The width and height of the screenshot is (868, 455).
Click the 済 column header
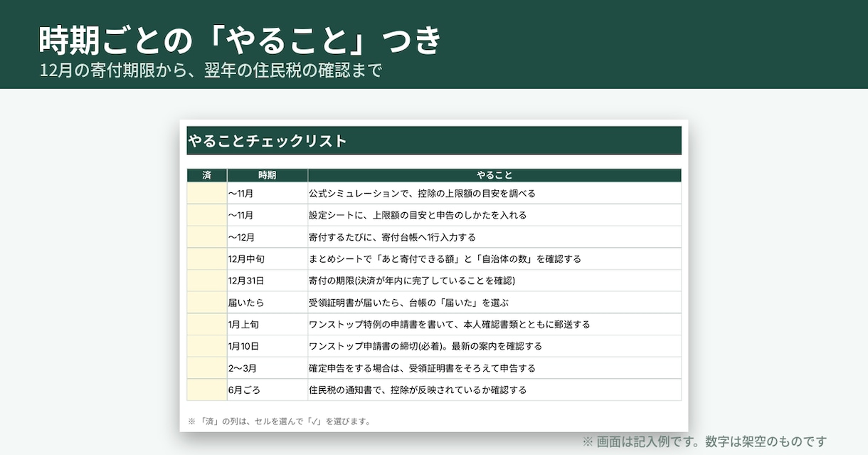click(x=207, y=175)
